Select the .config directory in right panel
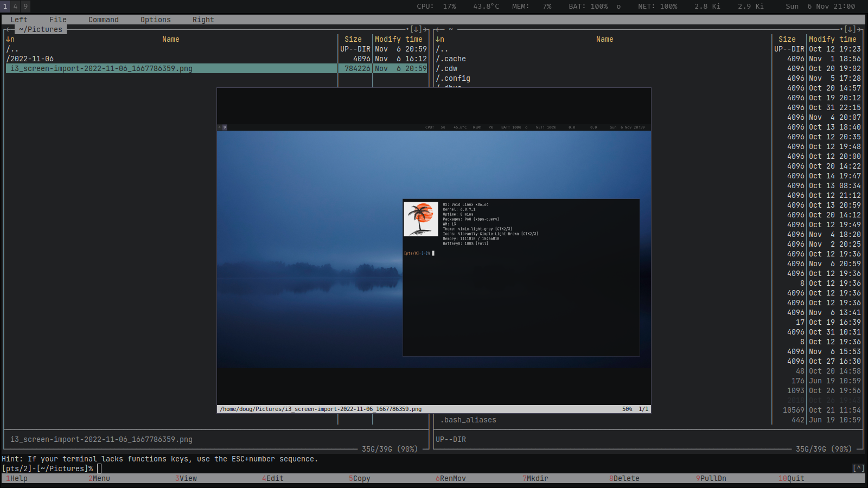 click(455, 78)
